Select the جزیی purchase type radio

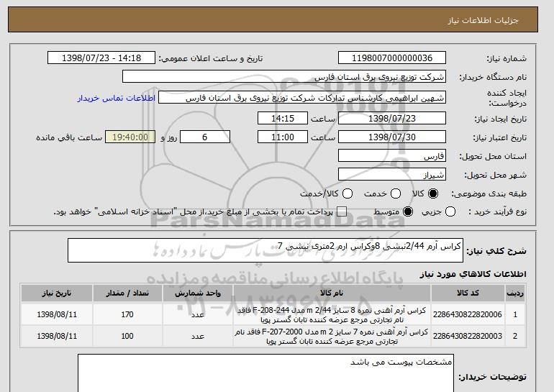pos(450,212)
